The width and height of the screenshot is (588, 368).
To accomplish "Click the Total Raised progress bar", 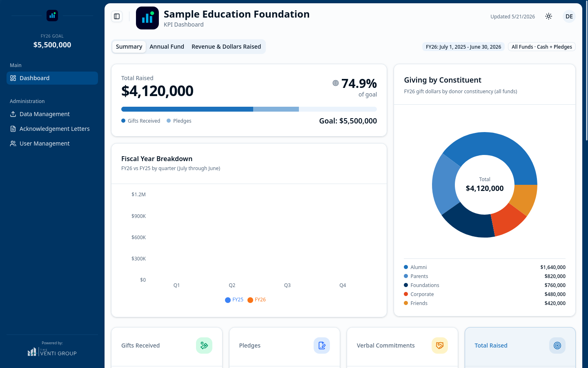I will (x=249, y=109).
